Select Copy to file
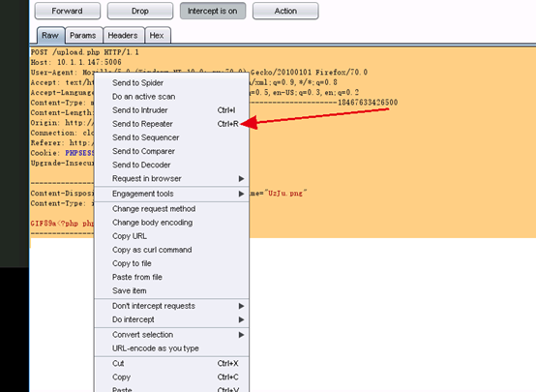This screenshot has height=392, width=536. pos(171,263)
